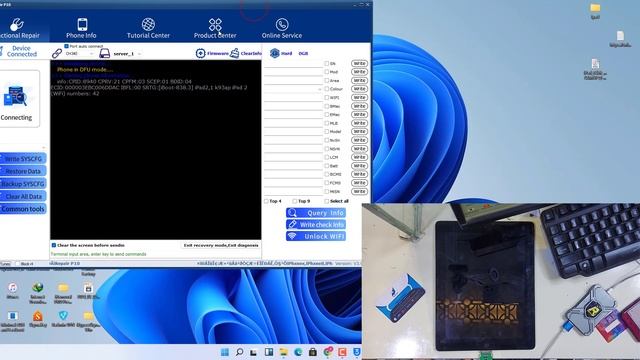Click Exit recovery mode, Exit diagnosis button
This screenshot has height=360, width=640.
221,245
